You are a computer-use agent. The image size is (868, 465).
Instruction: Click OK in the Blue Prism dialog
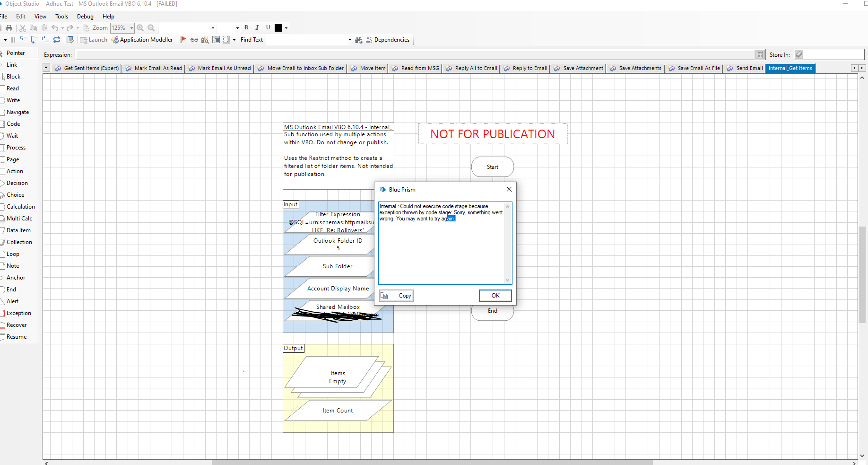pyautogui.click(x=495, y=296)
